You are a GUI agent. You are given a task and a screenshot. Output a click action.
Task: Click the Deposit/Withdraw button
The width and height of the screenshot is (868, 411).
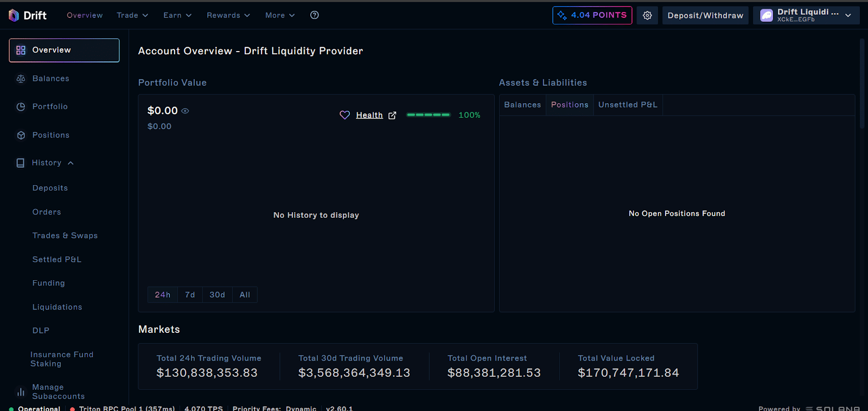705,15
